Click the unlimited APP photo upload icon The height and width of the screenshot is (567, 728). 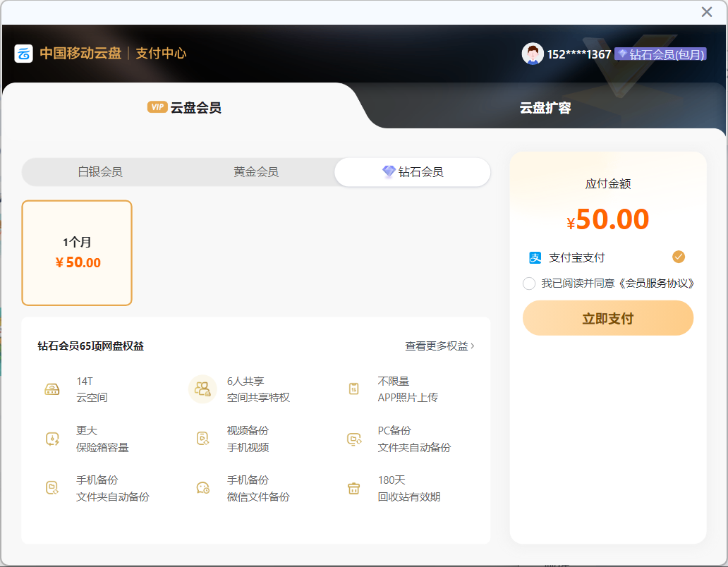click(x=354, y=389)
